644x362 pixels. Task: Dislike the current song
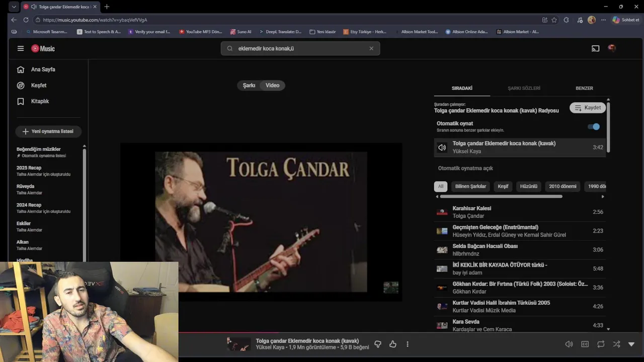(378, 344)
